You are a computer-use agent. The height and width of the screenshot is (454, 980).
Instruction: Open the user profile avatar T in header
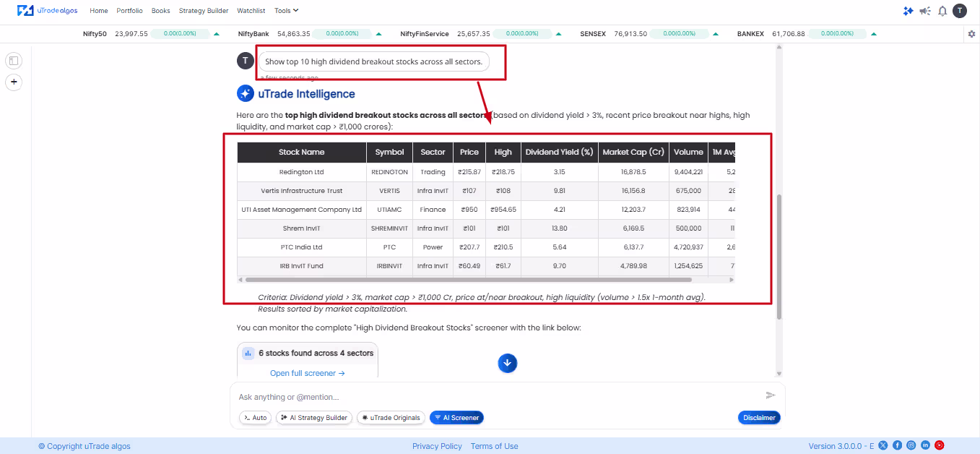coord(959,11)
